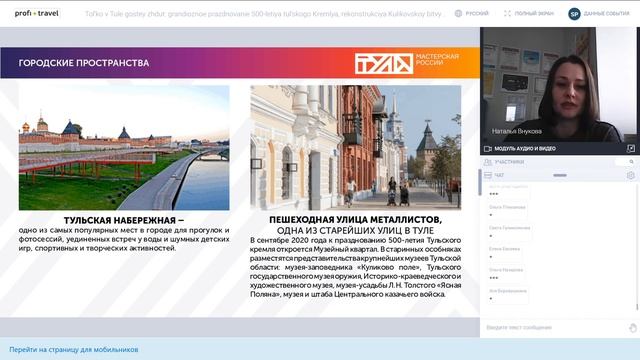
Task: Click the Городские пространства slide heading
Action: pyautogui.click(x=84, y=63)
